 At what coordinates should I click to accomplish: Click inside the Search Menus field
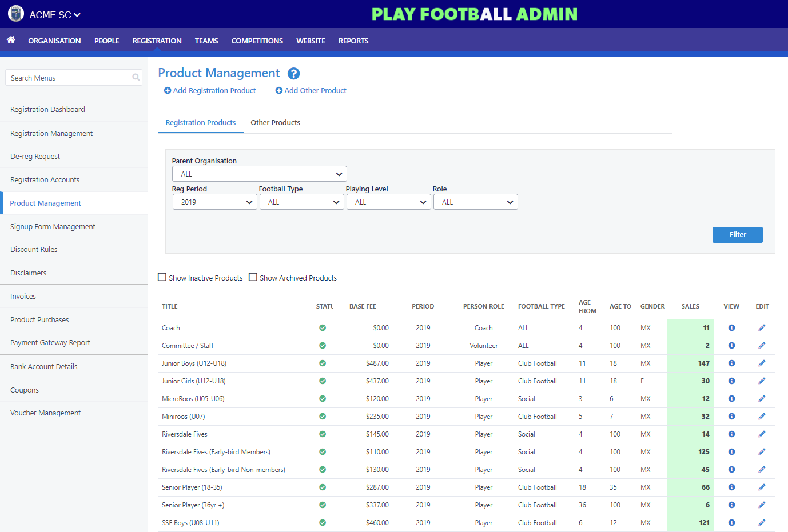69,77
